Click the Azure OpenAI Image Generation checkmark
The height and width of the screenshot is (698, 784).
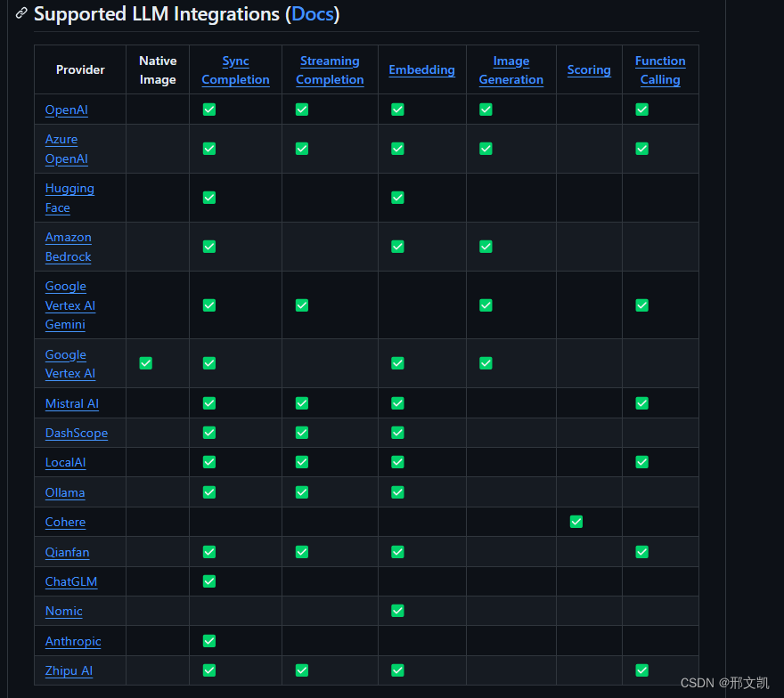(486, 149)
